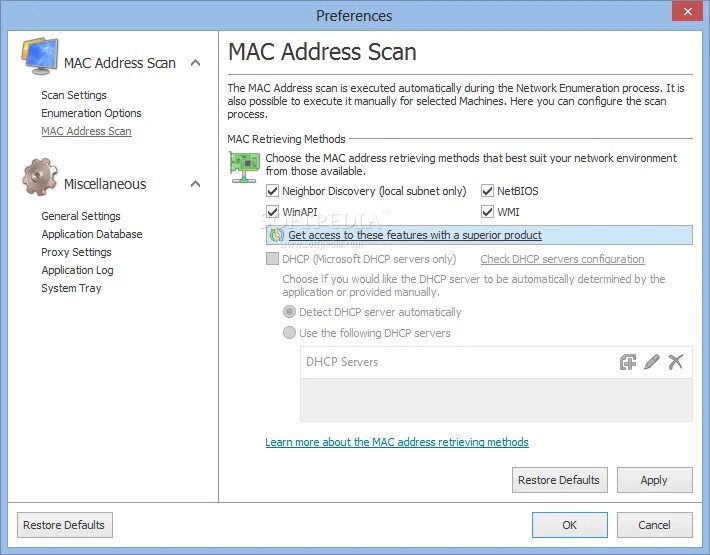The image size is (710, 555).
Task: Select Enumeration Options in sidebar
Action: [x=91, y=113]
